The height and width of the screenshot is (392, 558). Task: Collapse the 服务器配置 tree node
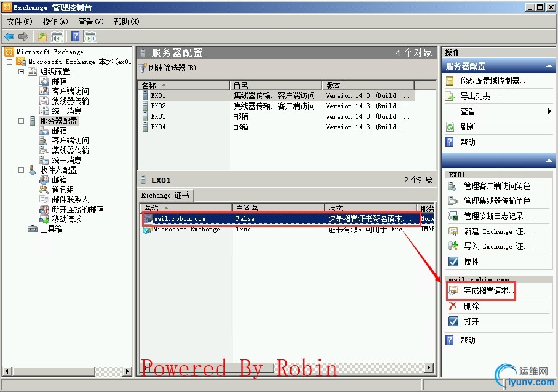coord(22,121)
